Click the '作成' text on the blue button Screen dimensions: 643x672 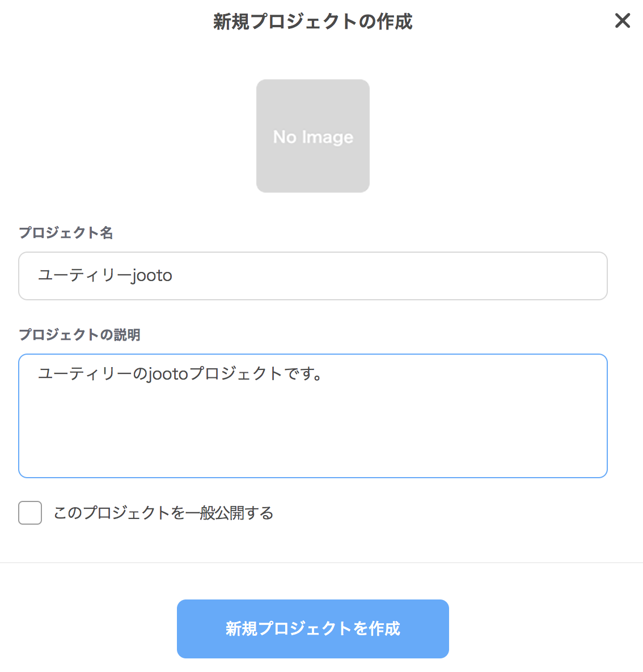pyautogui.click(x=384, y=628)
